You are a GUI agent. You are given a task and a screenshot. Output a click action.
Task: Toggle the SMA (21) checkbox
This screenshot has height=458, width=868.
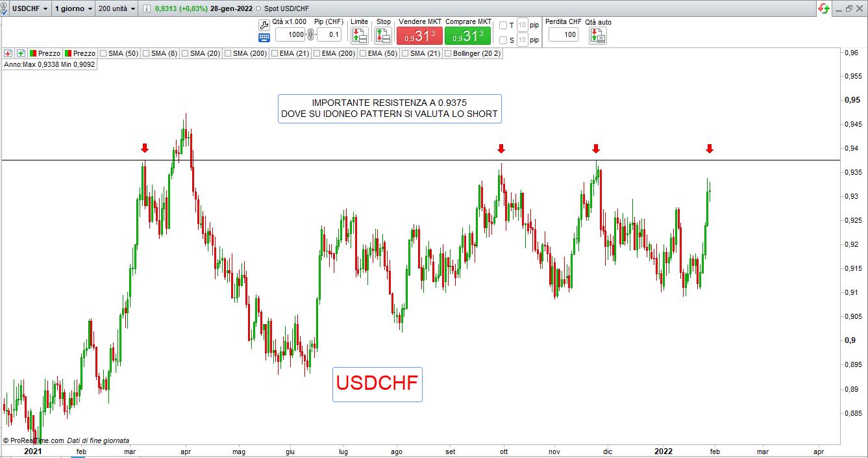point(405,53)
